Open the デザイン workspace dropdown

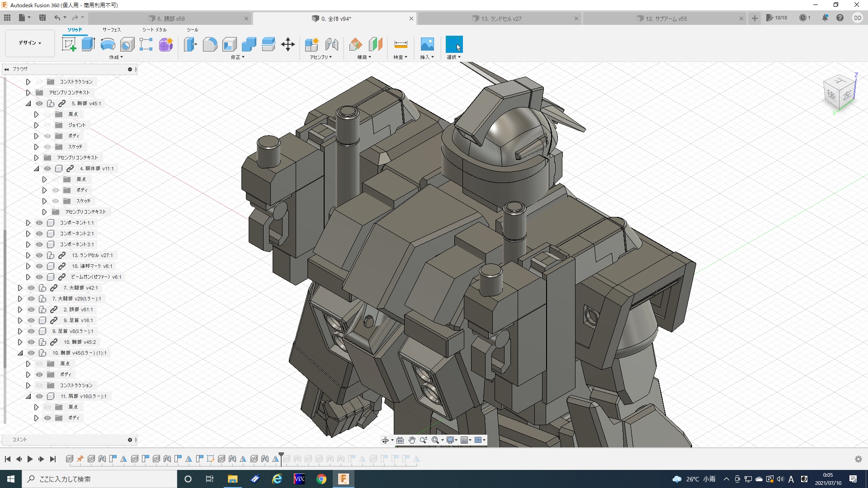click(x=30, y=43)
